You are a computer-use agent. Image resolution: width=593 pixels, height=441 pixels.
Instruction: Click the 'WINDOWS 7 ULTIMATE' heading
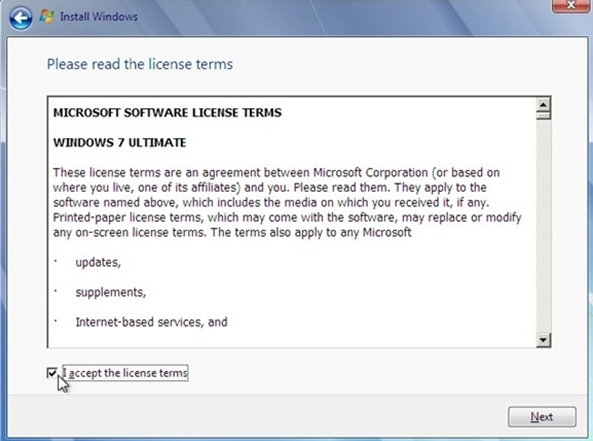coord(120,143)
